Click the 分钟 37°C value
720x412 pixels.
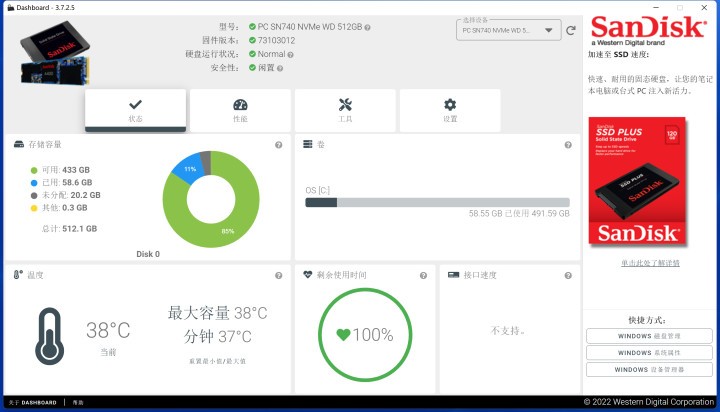pos(218,337)
